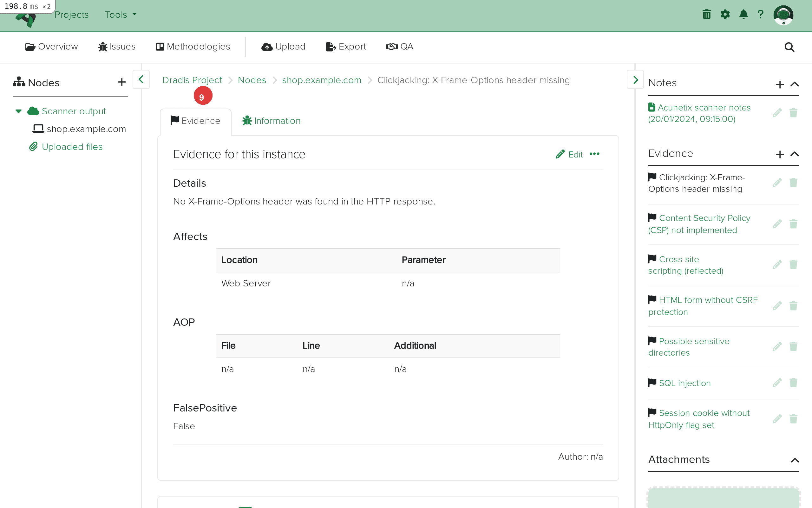Go to Projects menu

tap(71, 15)
